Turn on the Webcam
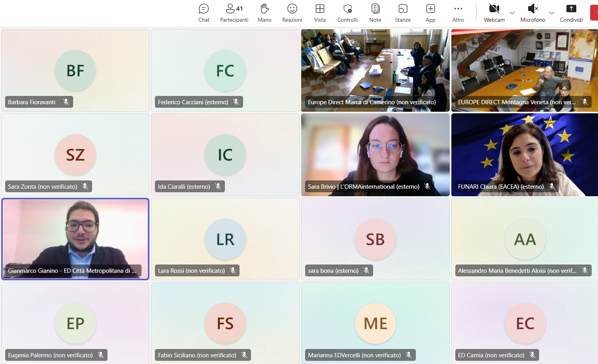The height and width of the screenshot is (364, 598). pos(494,13)
